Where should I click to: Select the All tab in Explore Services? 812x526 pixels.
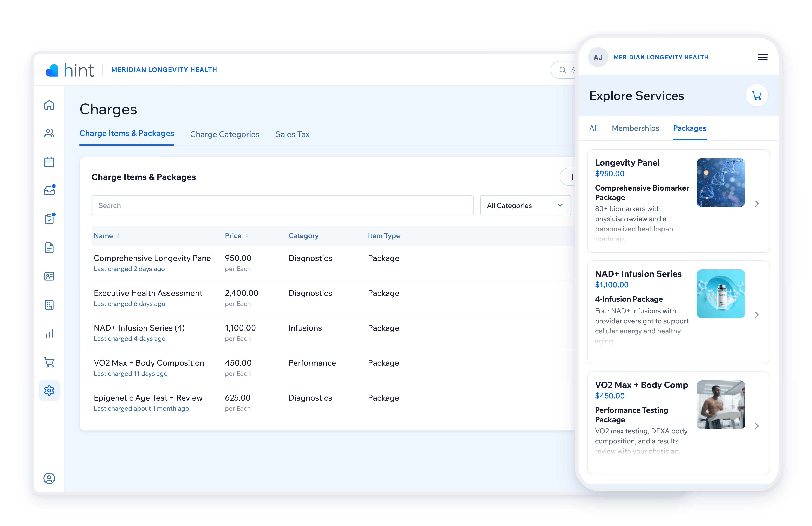pos(593,128)
